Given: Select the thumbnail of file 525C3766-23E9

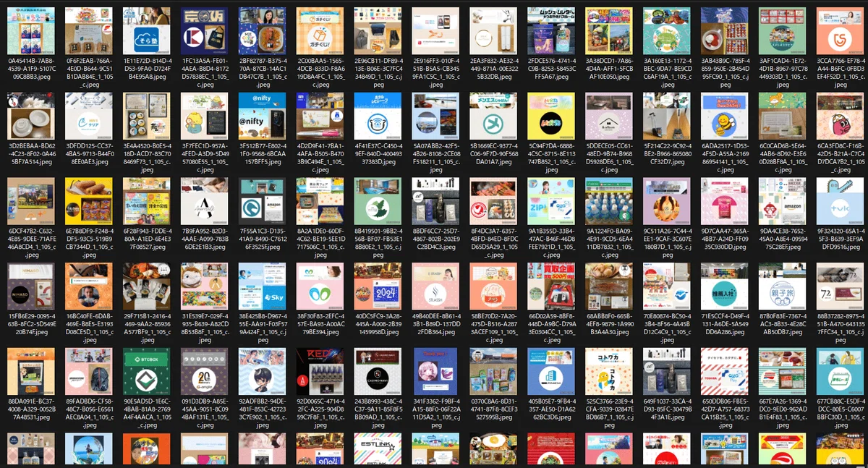Looking at the screenshot, I should (610, 371).
